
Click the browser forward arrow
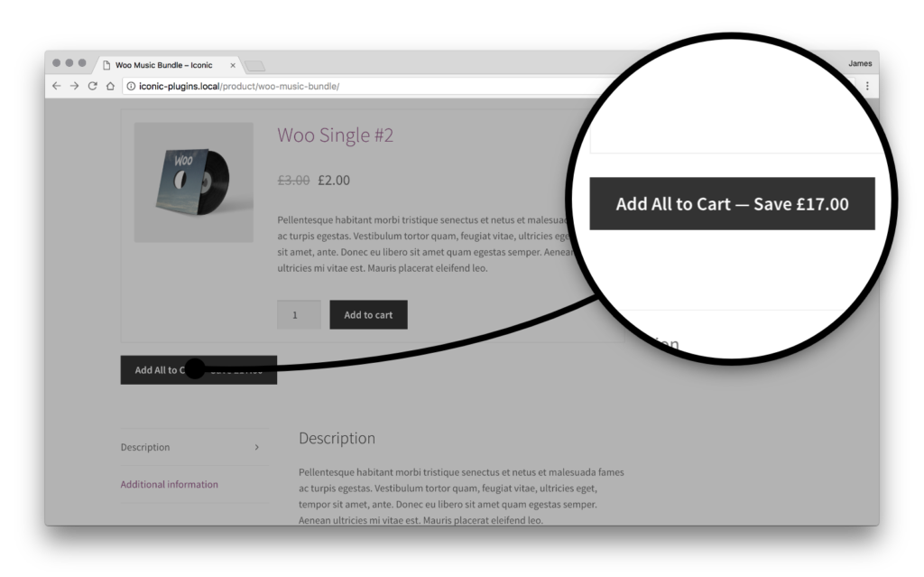[74, 86]
